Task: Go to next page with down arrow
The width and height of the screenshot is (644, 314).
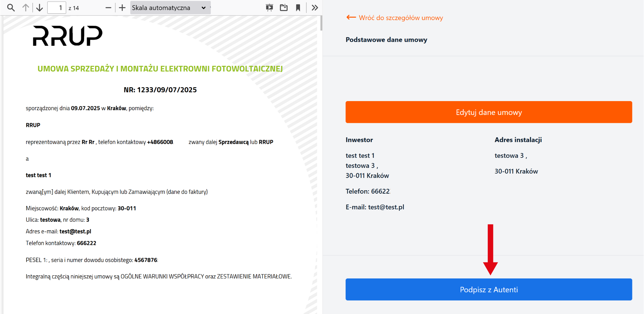Action: tap(40, 8)
